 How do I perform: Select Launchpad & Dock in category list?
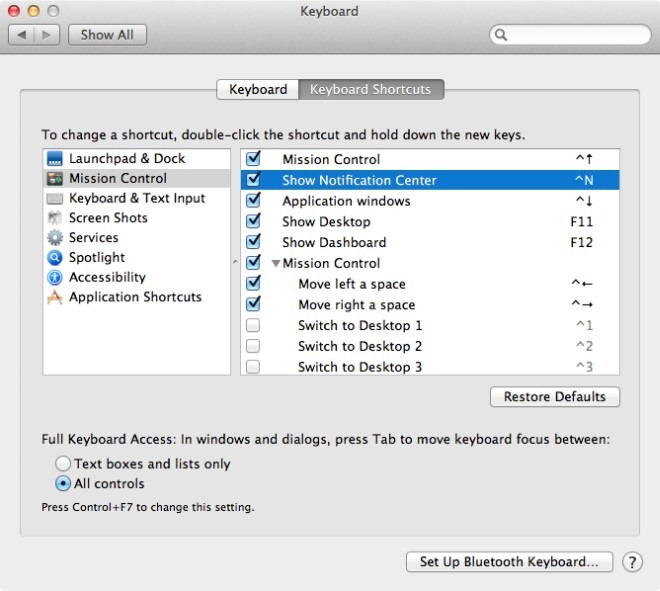pos(136,159)
